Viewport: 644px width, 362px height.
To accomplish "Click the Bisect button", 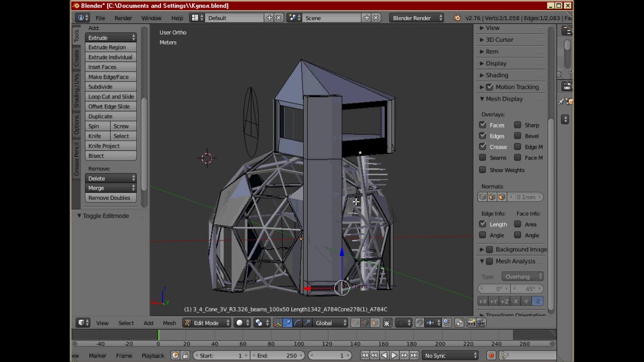I will tap(111, 156).
